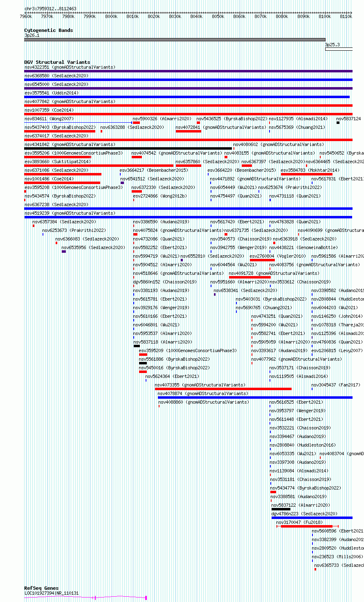Click the chr3:7959312..8112463 position label

pos(50,9)
